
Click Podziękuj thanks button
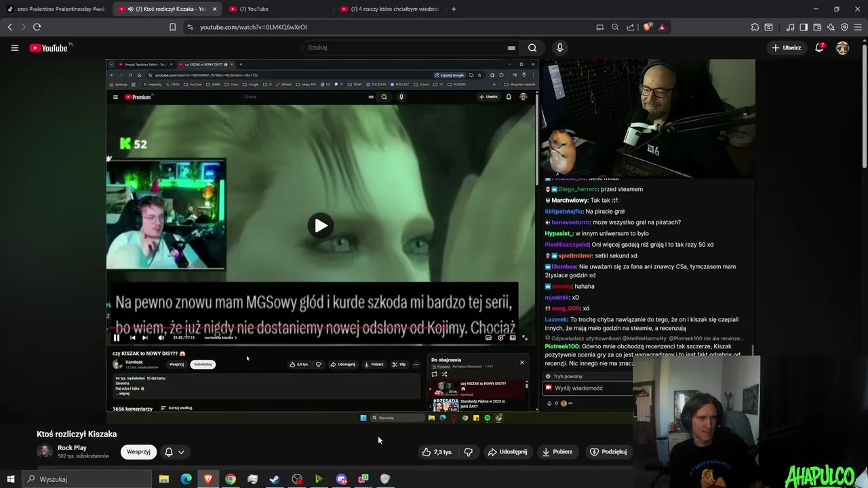coord(608,451)
